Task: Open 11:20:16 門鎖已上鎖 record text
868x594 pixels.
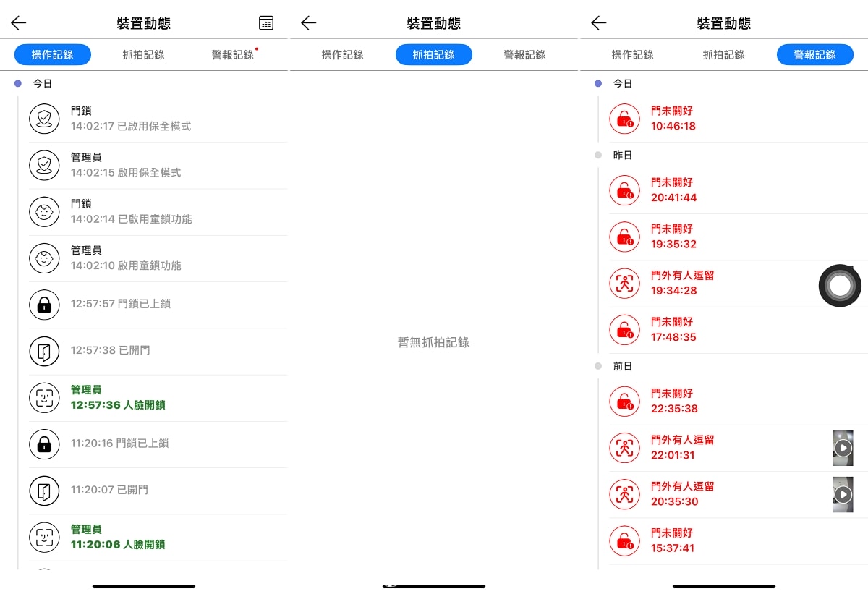Action: [120, 444]
